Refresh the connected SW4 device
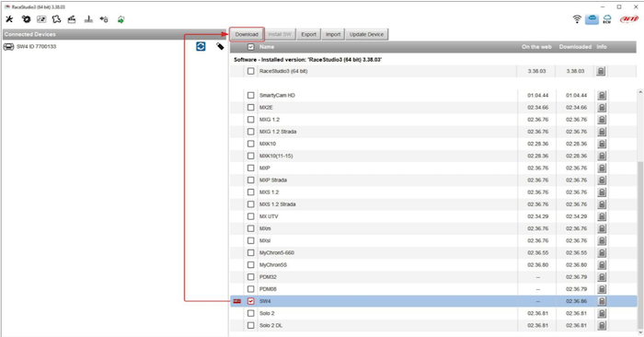 tap(201, 46)
